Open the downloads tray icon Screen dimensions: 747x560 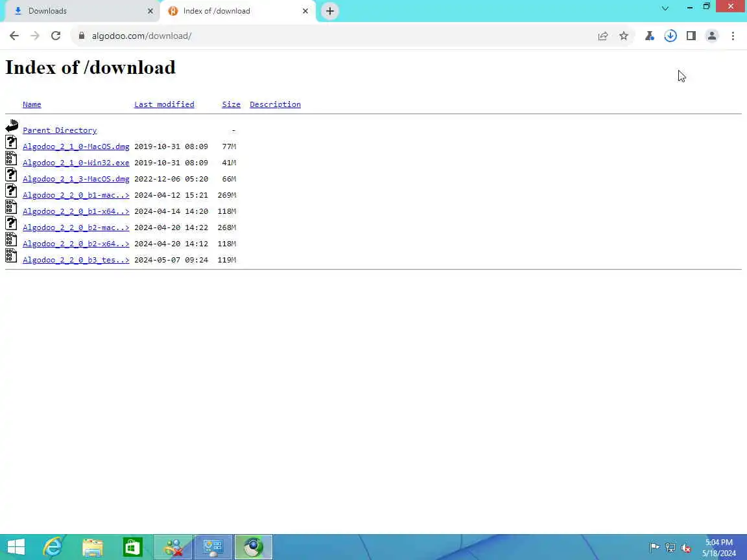(670, 36)
